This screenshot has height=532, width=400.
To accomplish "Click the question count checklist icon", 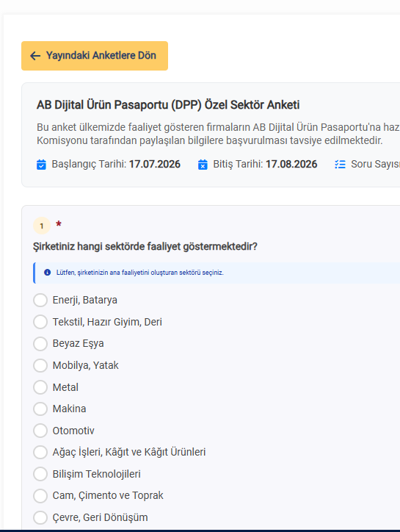I will [340, 165].
